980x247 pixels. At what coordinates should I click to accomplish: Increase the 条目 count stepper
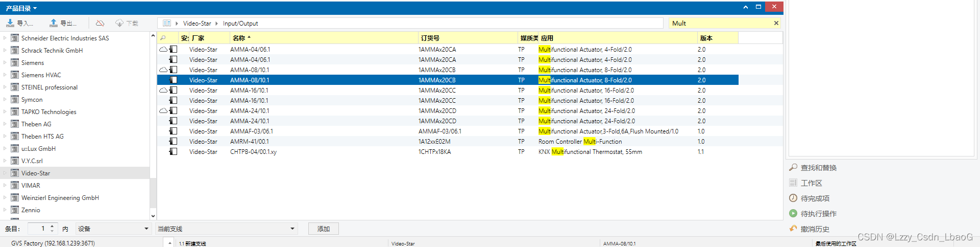point(52,226)
